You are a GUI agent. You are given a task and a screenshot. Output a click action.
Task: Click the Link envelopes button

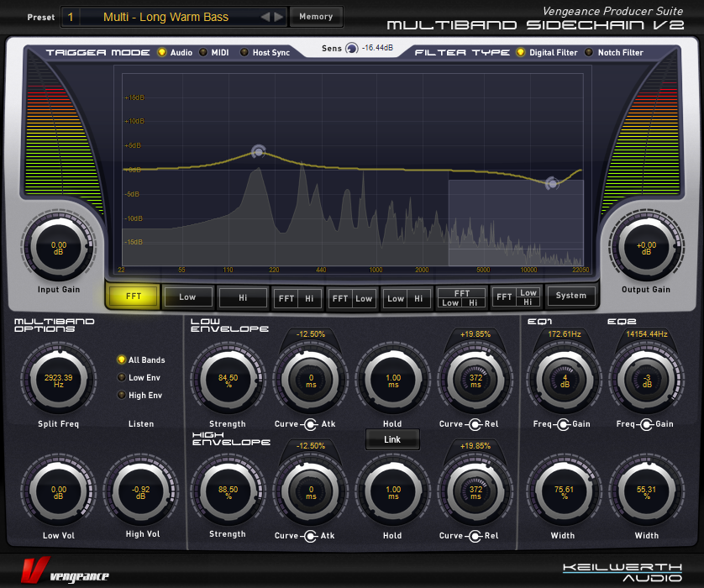click(x=392, y=439)
